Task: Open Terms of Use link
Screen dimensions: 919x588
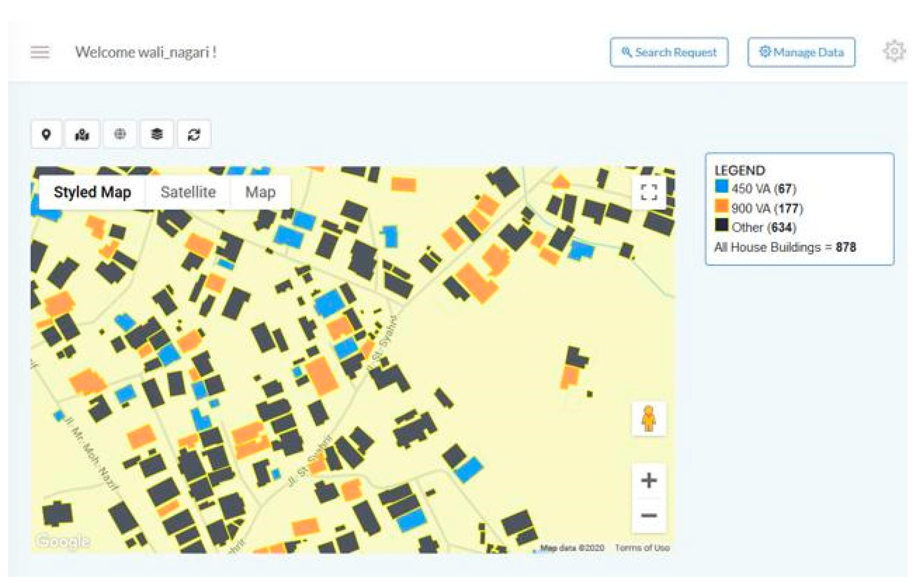Action: click(x=642, y=548)
